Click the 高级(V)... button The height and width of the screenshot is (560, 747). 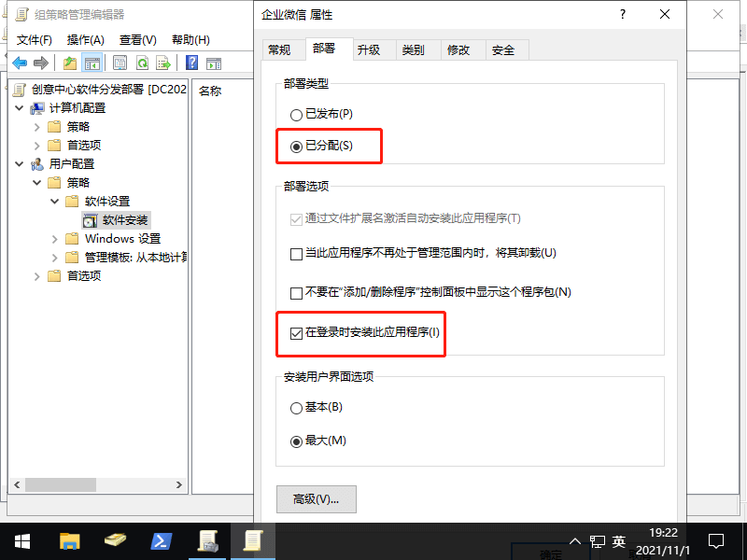coord(316,499)
